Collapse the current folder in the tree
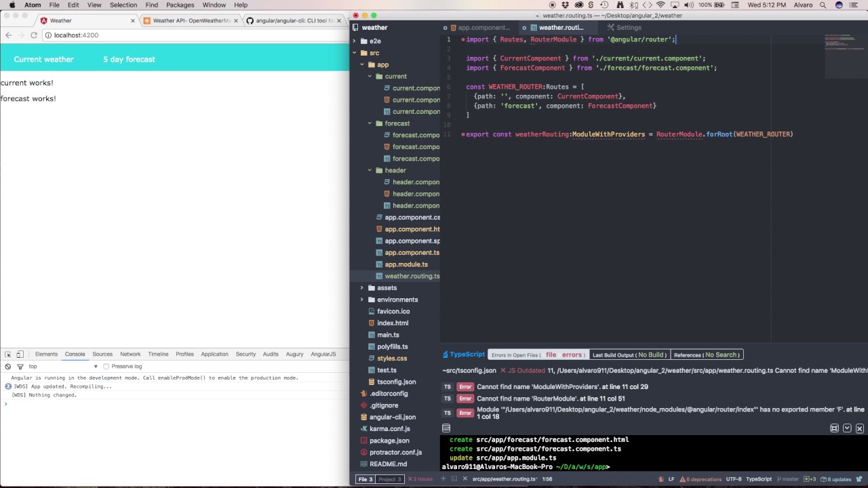The width and height of the screenshot is (868, 488). [370, 77]
